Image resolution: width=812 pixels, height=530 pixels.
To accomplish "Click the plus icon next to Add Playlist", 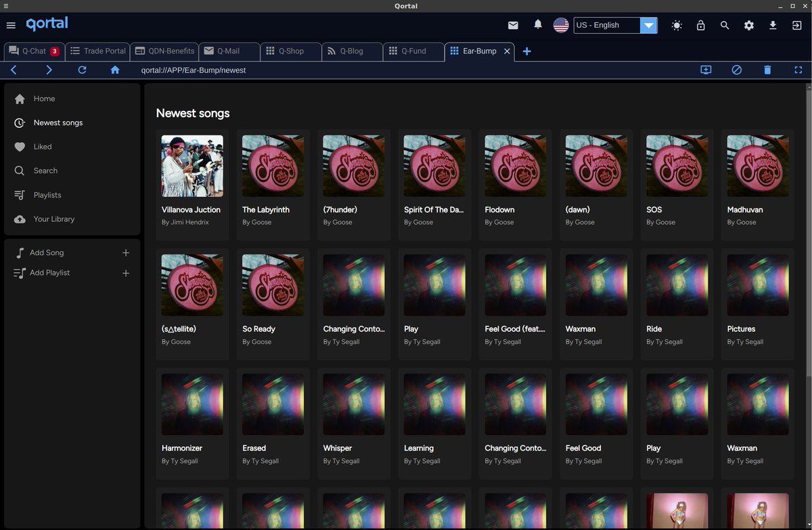I will pos(126,273).
